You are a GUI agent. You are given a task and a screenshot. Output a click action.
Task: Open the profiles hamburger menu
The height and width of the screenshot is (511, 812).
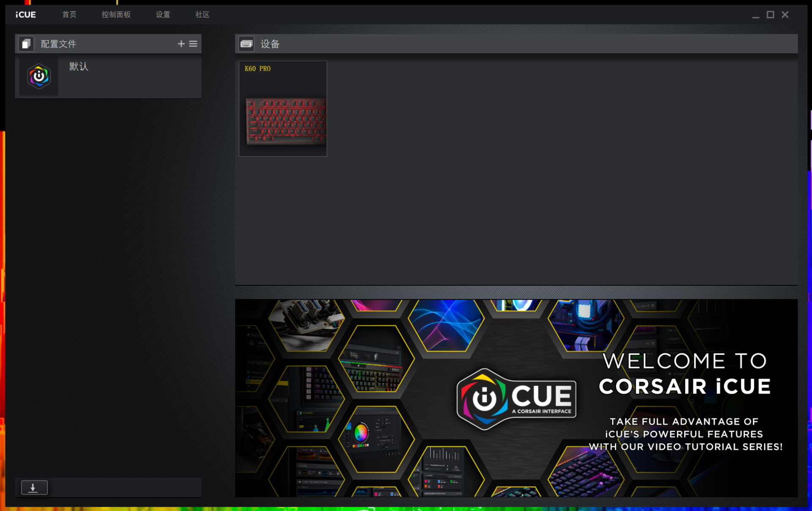coord(193,44)
